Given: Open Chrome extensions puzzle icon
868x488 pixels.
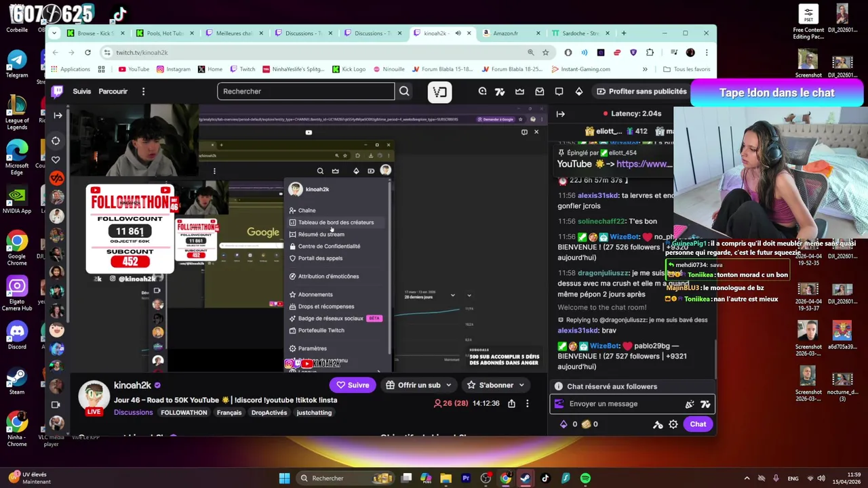Looking at the screenshot, I should coord(650,52).
